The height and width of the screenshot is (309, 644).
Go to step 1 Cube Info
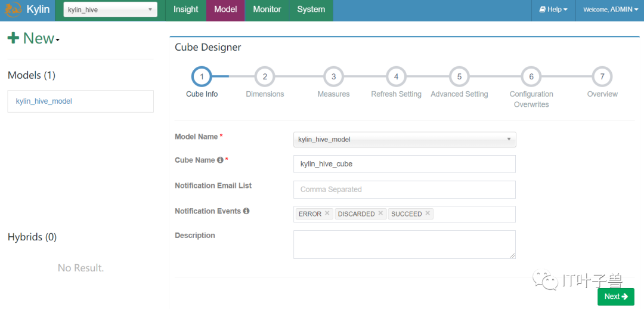click(x=202, y=76)
